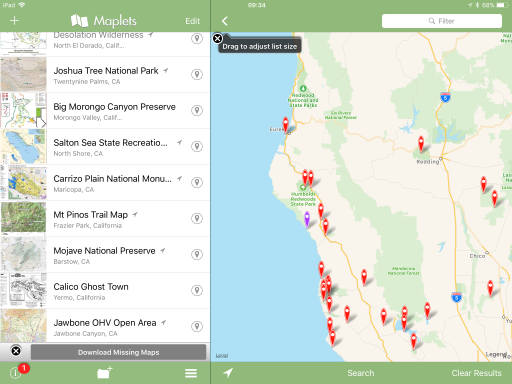Tap the current location arrow icon
The width and height of the screenshot is (512, 384).
coord(228,373)
